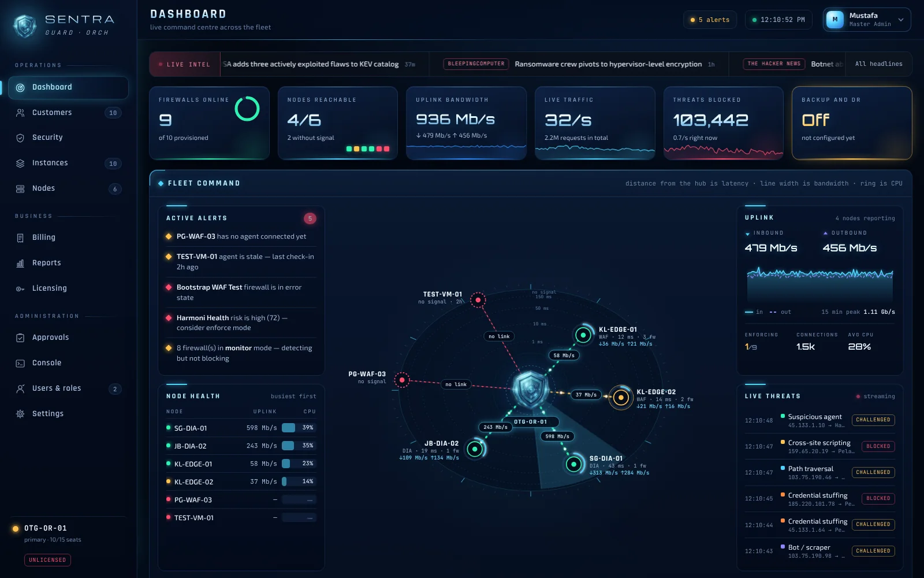Select the KL-EDGE-01 row in Node Health
This screenshot has height=578, width=924.
click(241, 464)
